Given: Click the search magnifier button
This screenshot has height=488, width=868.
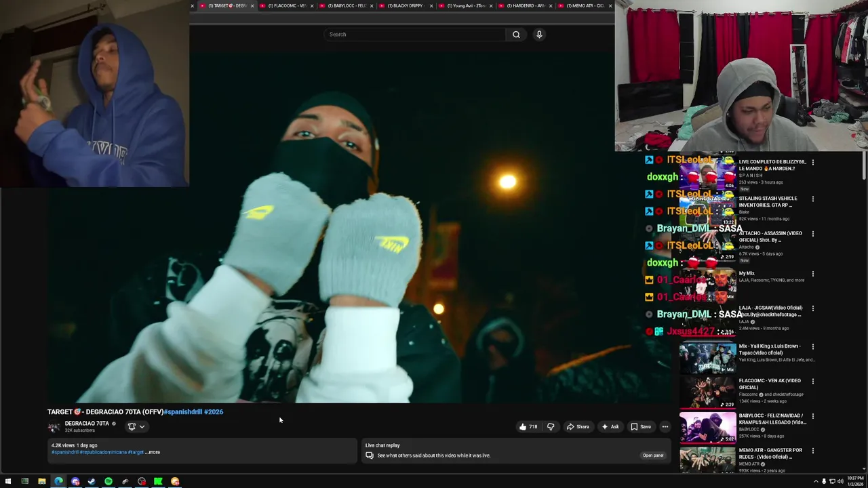Looking at the screenshot, I should (x=516, y=35).
